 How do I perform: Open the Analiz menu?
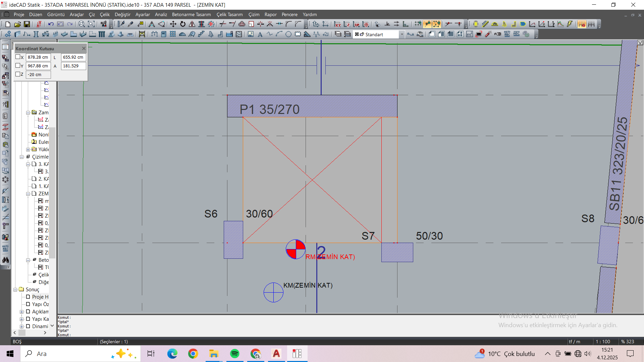(161, 14)
